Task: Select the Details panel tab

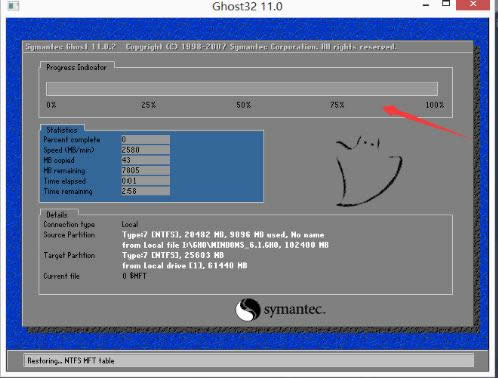Action: pos(57,214)
